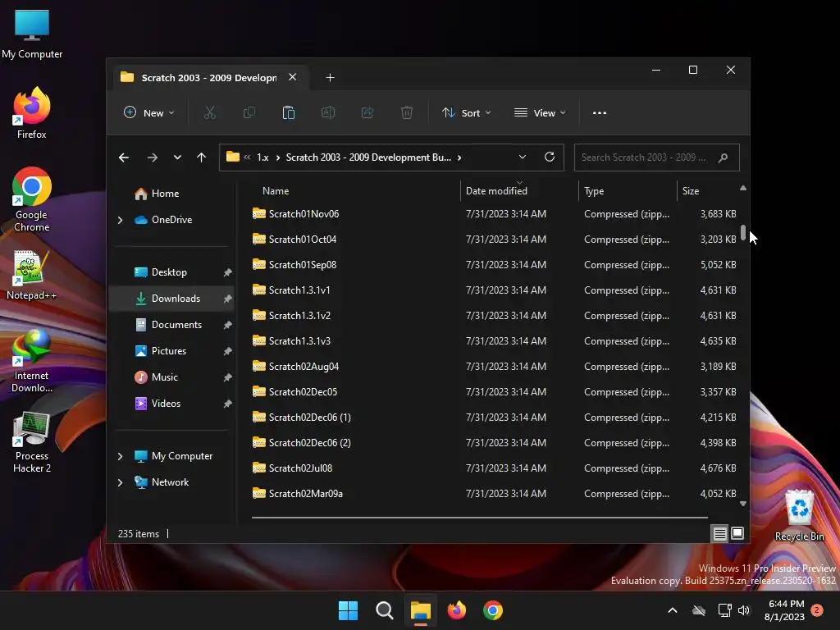
Task: Select the Scratch01Nov06 zip file
Action: (x=494, y=214)
